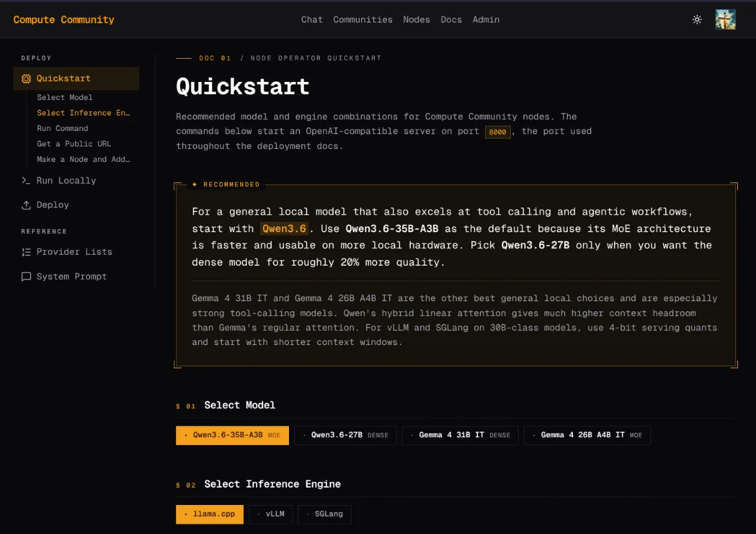This screenshot has width=756, height=534.
Task: Jump to Make a Node and Add item
Action: coord(83,159)
